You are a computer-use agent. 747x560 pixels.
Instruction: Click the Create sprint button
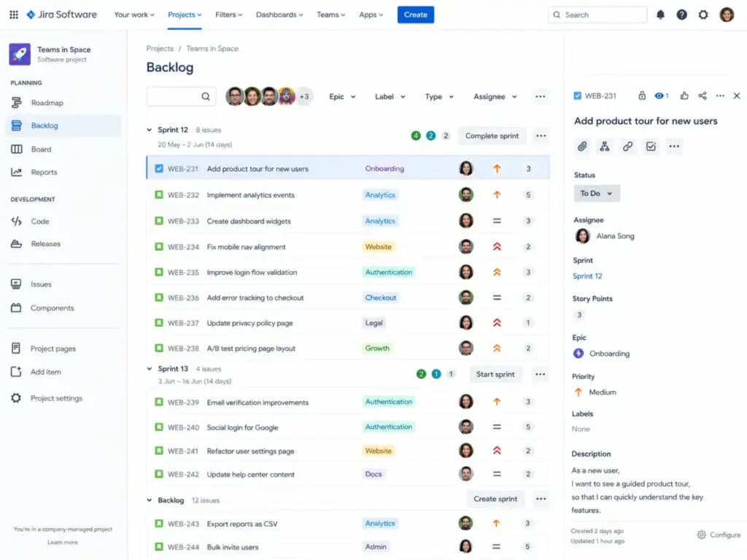tap(495, 499)
